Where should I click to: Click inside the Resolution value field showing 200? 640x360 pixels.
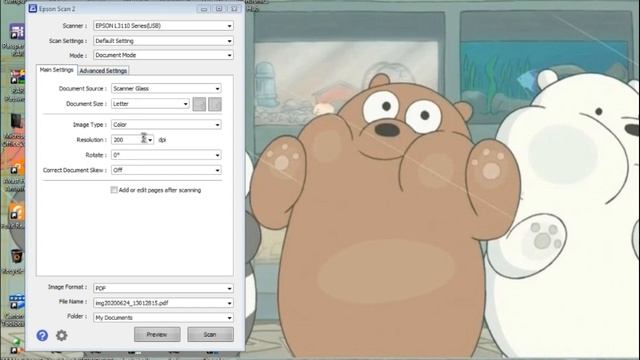coord(129,140)
